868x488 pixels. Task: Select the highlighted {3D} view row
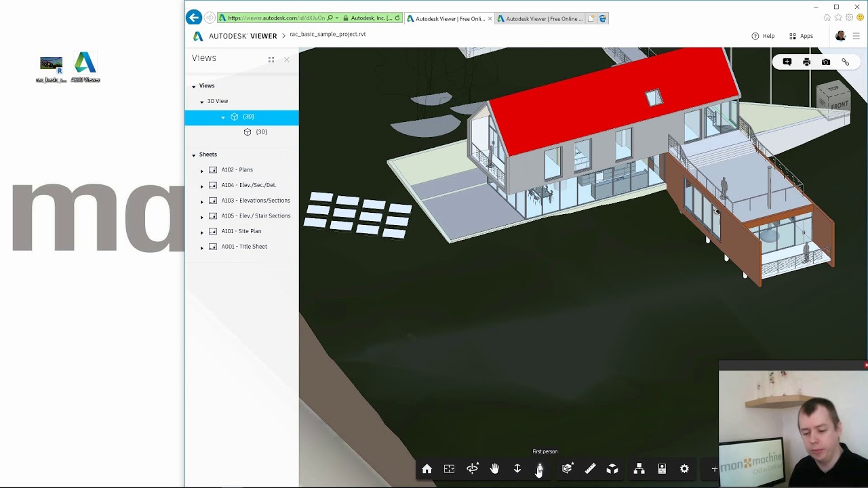point(241,117)
